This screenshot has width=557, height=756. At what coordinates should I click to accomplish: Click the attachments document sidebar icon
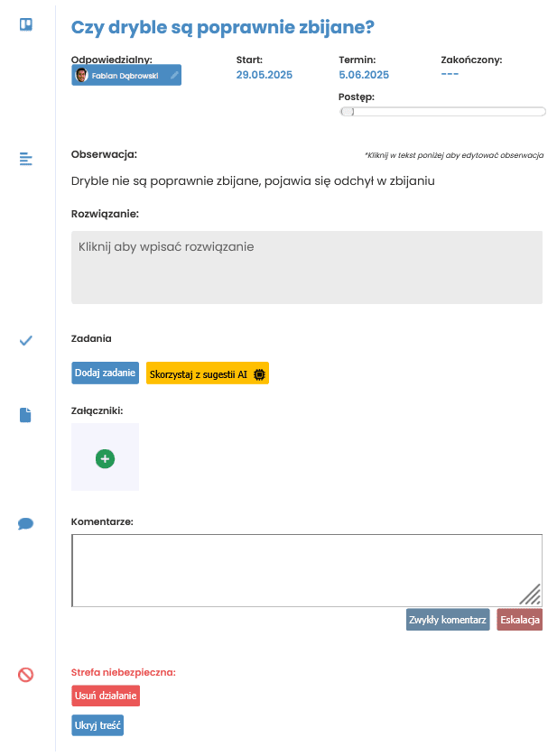tap(25, 415)
